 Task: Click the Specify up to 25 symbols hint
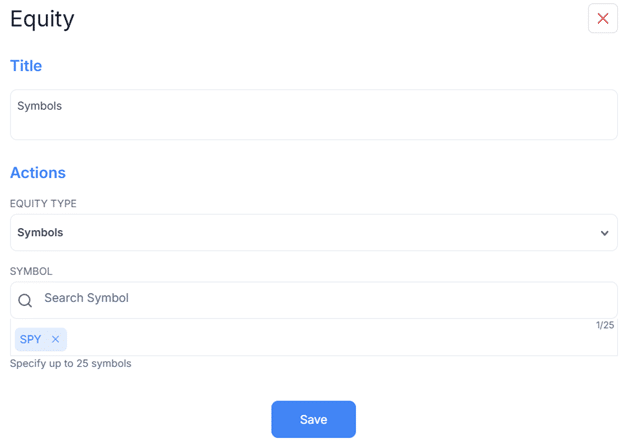coord(70,364)
